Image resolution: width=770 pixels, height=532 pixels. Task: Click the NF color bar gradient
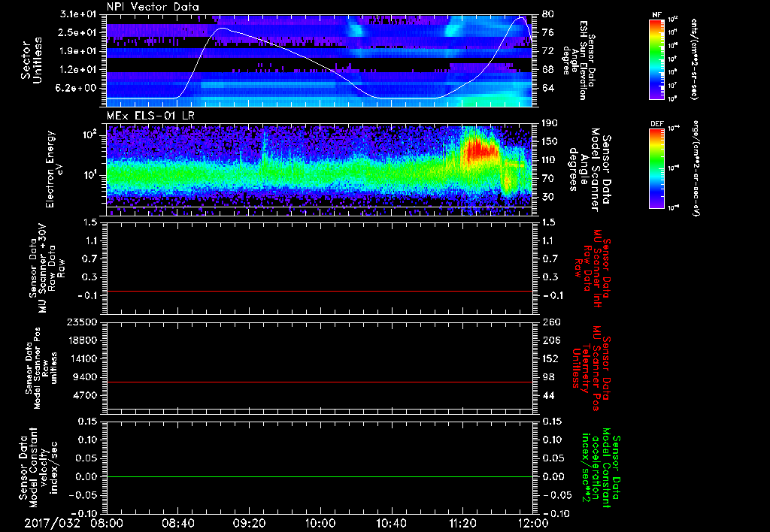click(657, 59)
